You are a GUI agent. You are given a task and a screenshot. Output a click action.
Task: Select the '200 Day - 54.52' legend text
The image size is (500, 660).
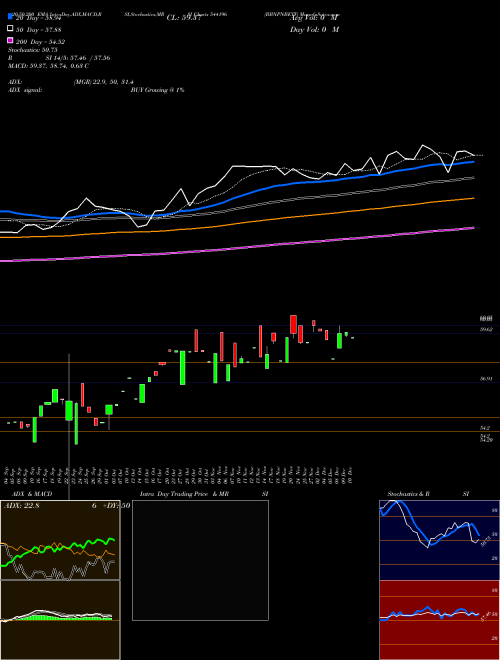pyautogui.click(x=40, y=42)
